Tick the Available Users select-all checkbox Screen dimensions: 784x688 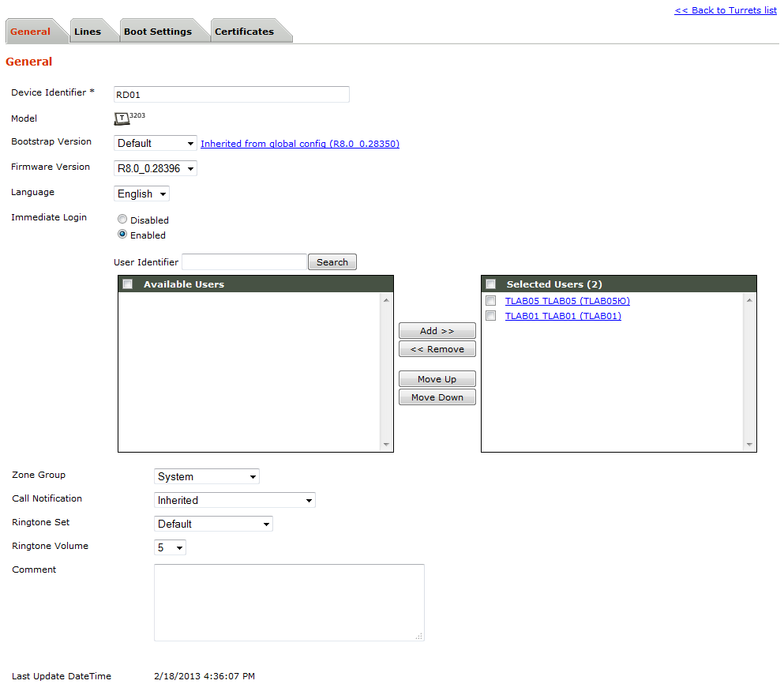click(127, 284)
